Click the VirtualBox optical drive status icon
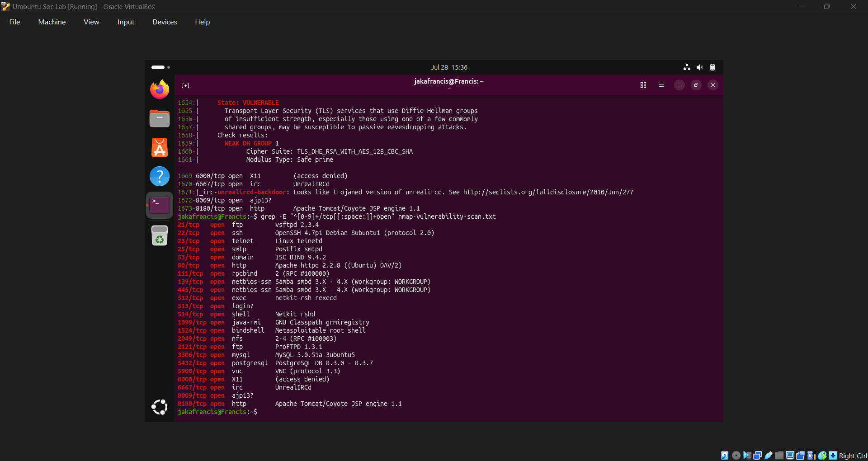 pos(736,456)
